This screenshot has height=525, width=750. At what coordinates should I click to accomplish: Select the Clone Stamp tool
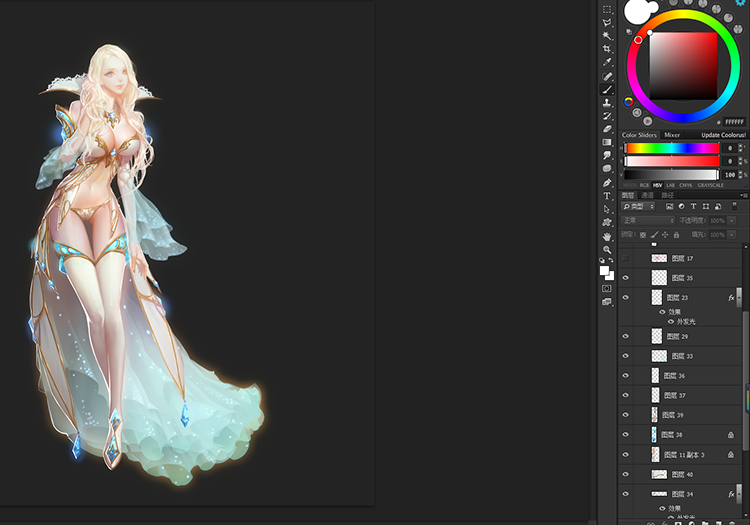tap(607, 102)
